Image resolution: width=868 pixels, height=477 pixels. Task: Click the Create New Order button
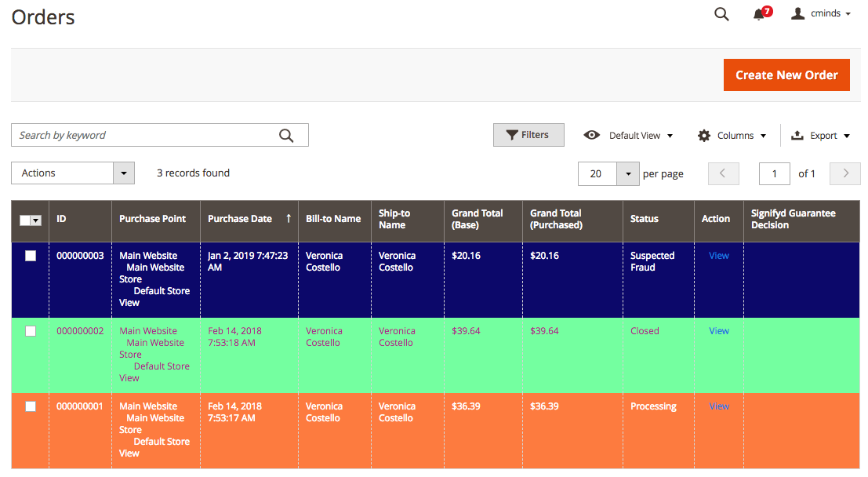click(x=786, y=75)
